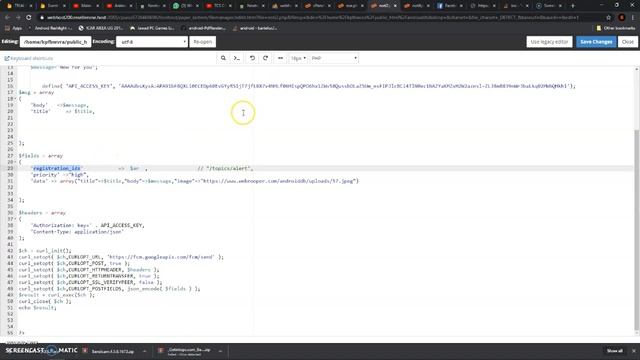Open the Chrome menu (three dots)
The image size is (640, 360).
click(633, 18)
